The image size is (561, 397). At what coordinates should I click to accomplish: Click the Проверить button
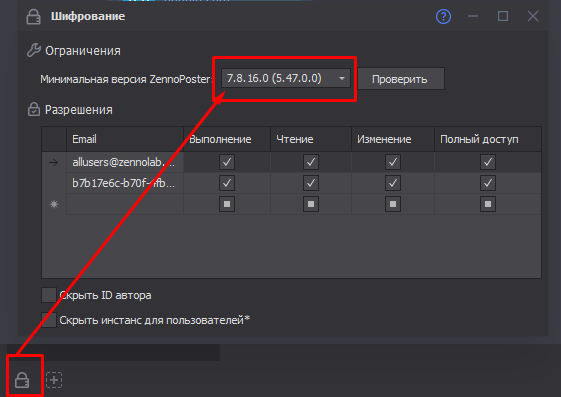(x=401, y=79)
